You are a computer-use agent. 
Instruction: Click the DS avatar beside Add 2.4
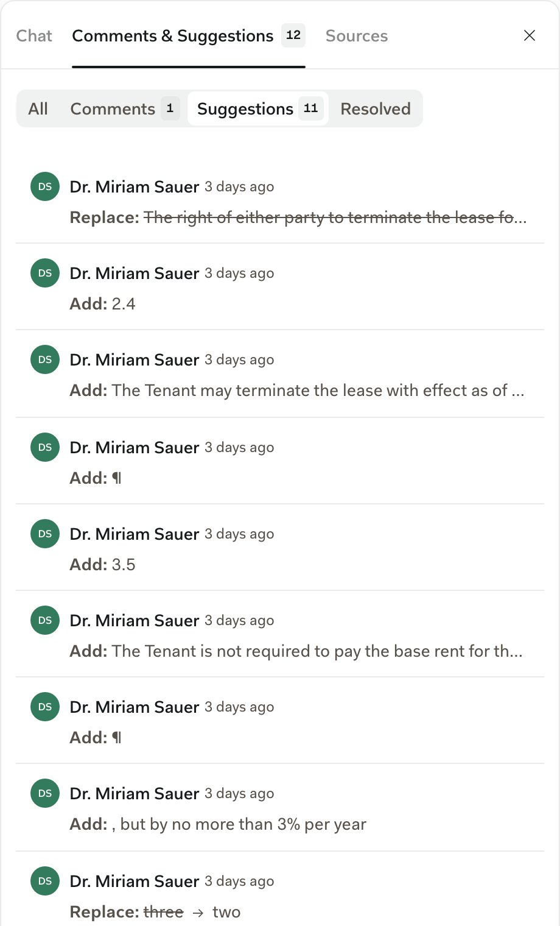pyautogui.click(x=45, y=273)
